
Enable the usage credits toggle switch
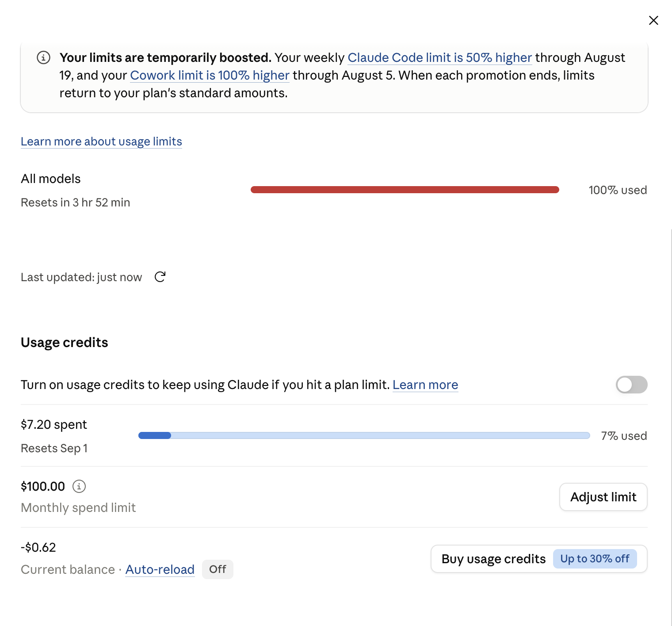pyautogui.click(x=631, y=385)
